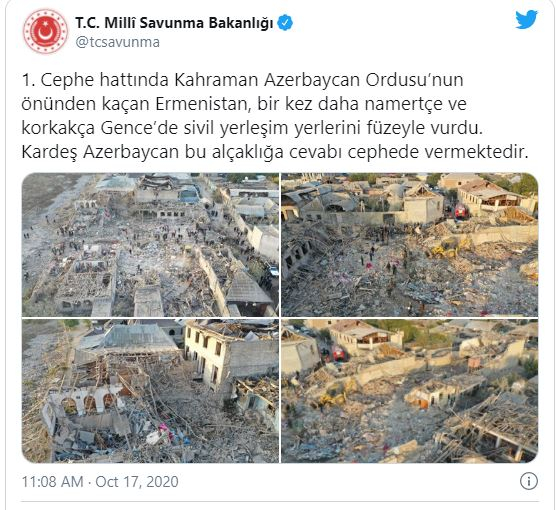
Task: Open the tweet info circle icon
Action: coord(529,482)
